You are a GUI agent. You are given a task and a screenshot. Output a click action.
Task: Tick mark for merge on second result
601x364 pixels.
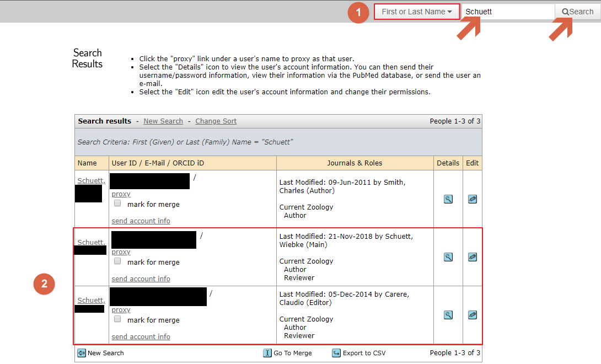click(x=117, y=261)
